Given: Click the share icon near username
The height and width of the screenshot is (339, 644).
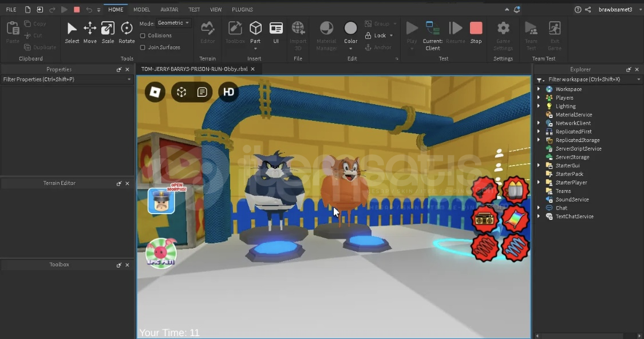Looking at the screenshot, I should coord(588,10).
